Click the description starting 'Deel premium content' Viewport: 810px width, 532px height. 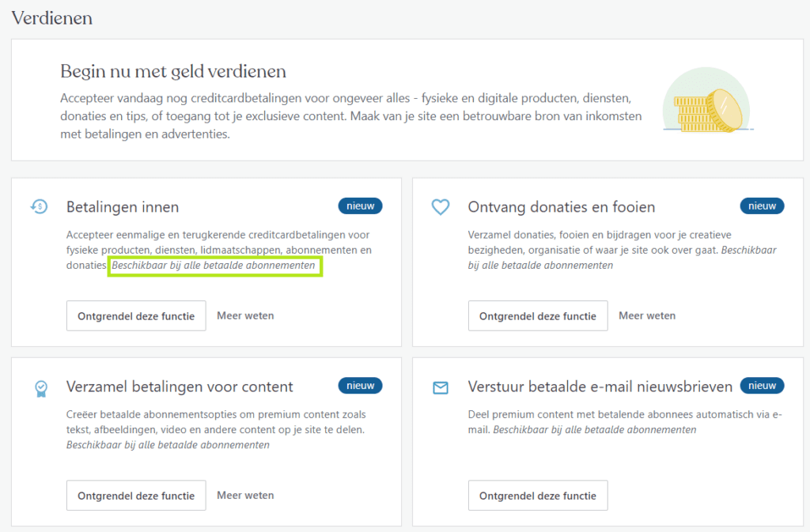point(625,422)
